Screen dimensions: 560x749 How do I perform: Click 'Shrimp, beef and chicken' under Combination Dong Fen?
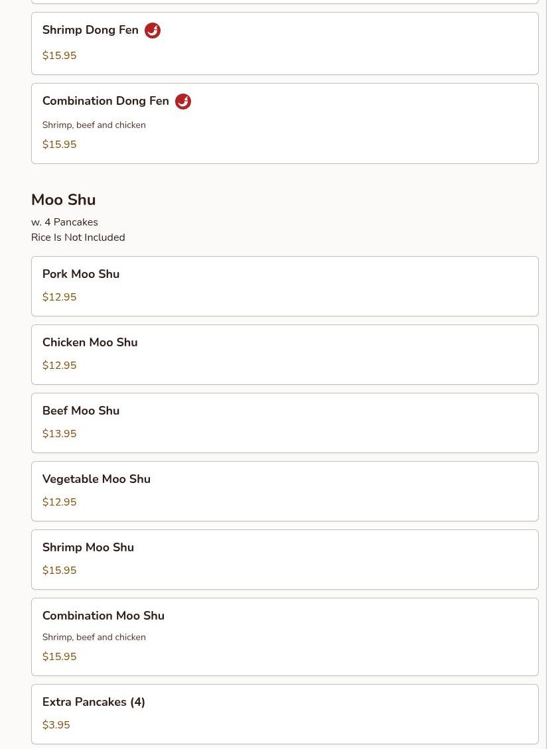tap(94, 125)
